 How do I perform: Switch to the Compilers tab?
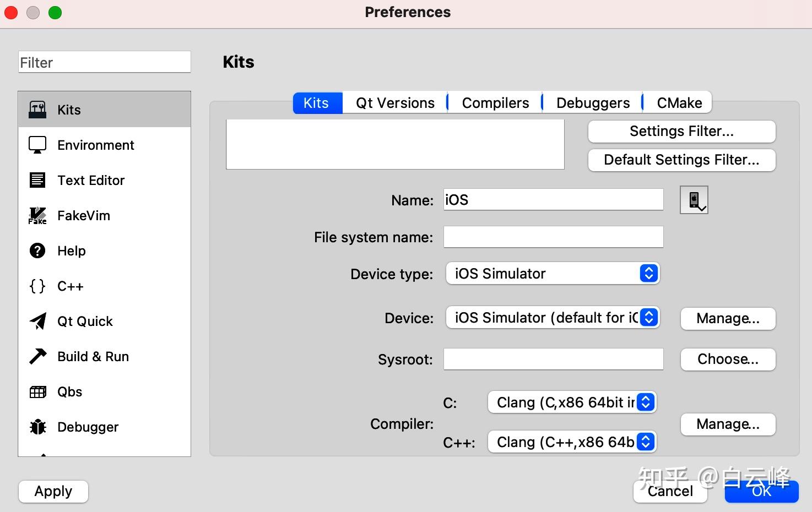tap(495, 103)
